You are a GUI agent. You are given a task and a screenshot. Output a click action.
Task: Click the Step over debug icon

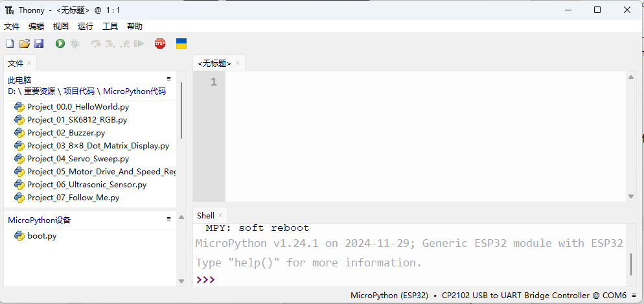pos(96,43)
